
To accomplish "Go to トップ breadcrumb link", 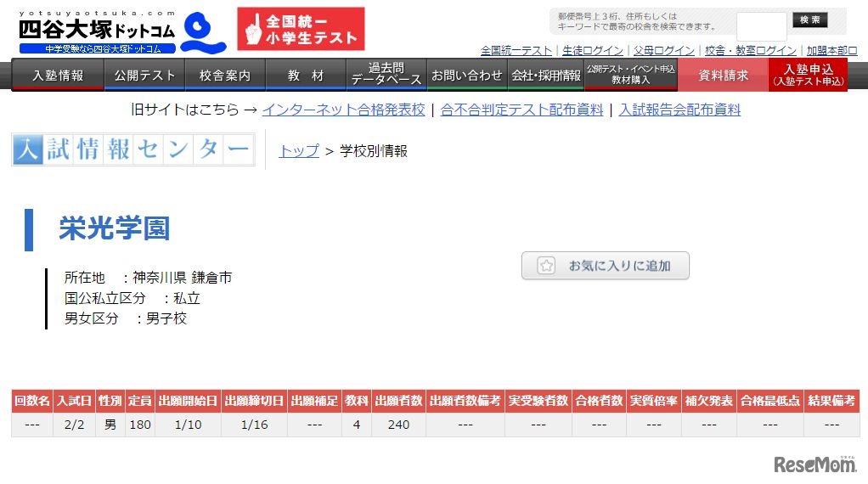I will click(x=299, y=150).
